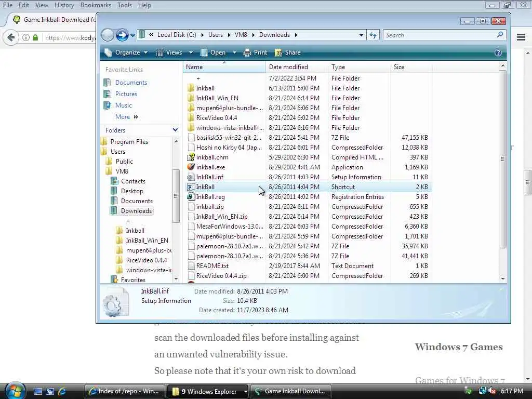Click the refresh button next to address bar
Screen dimensions: 532x399
[x=373, y=35]
